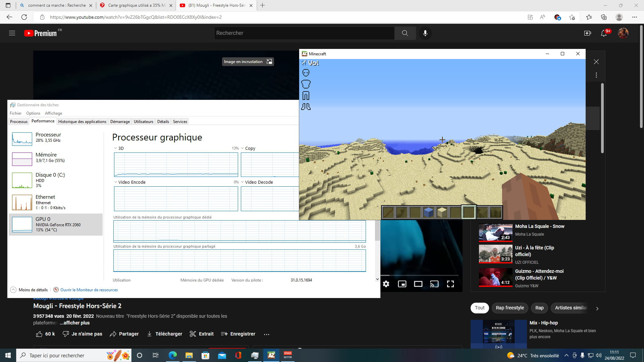
Task: Open Microsoft Edge from taskbar
Action: (172, 355)
